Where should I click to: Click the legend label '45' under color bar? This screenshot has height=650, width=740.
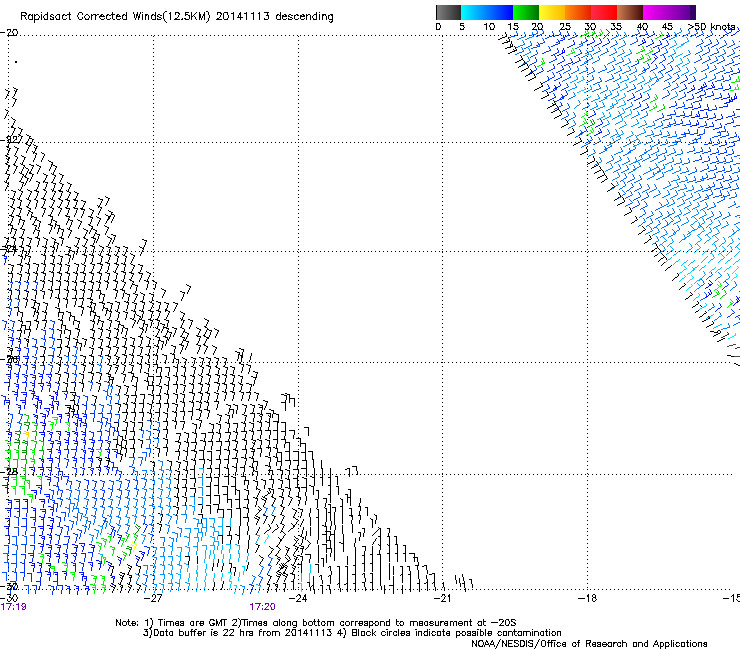pos(667,27)
